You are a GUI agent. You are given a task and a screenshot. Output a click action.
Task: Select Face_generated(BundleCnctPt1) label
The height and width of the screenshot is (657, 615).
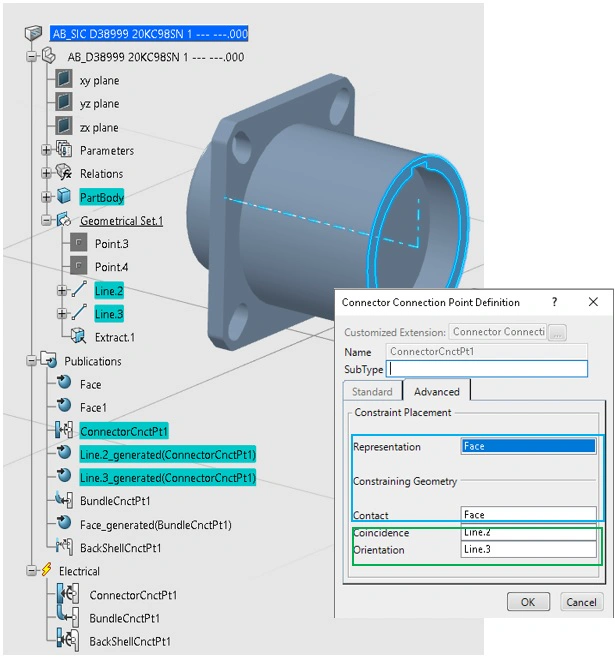point(155,525)
